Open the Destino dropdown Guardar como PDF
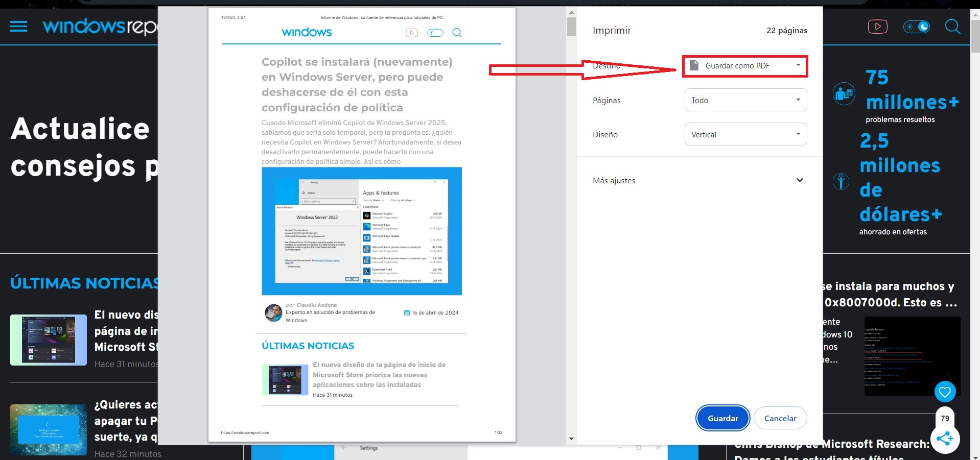This screenshot has height=460, width=980. 745,66
